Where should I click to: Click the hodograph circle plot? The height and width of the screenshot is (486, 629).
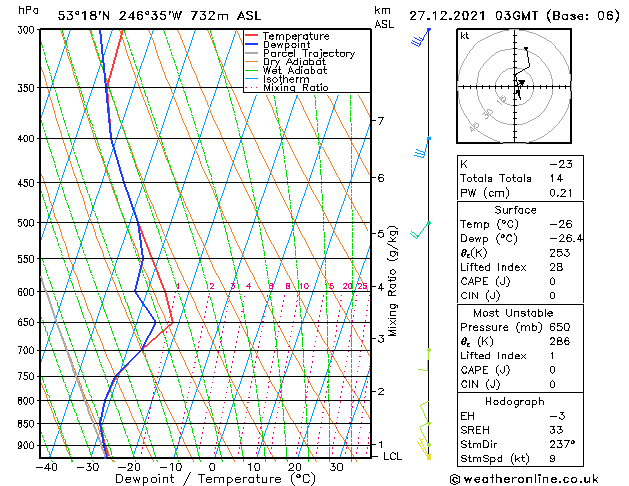517,89
